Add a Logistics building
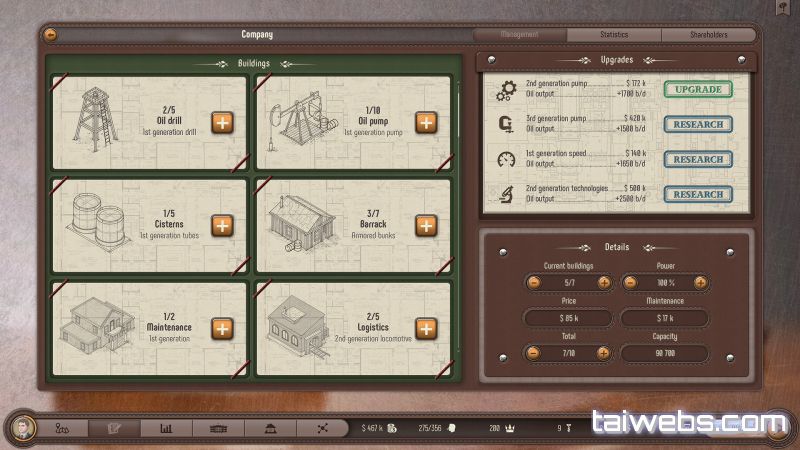This screenshot has height=450, width=800. pos(426,328)
